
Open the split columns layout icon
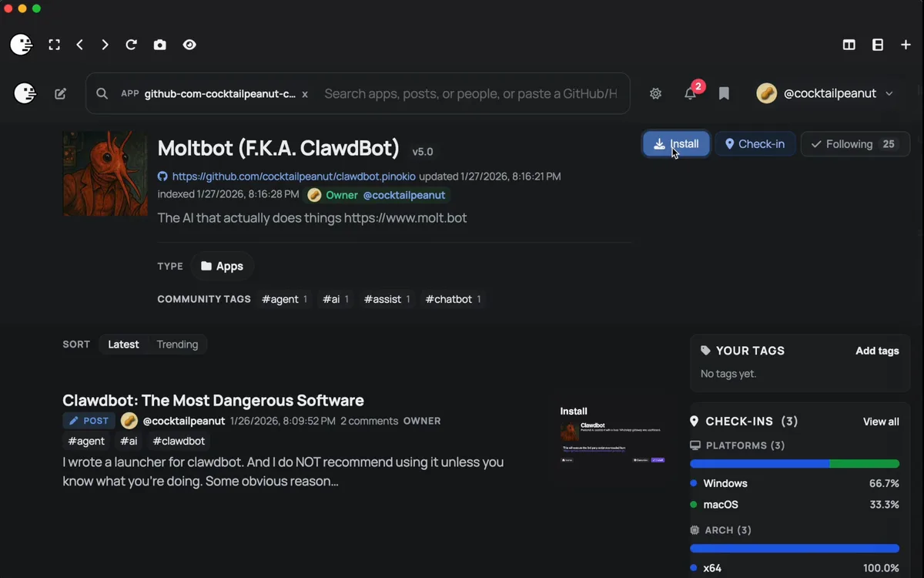849,45
